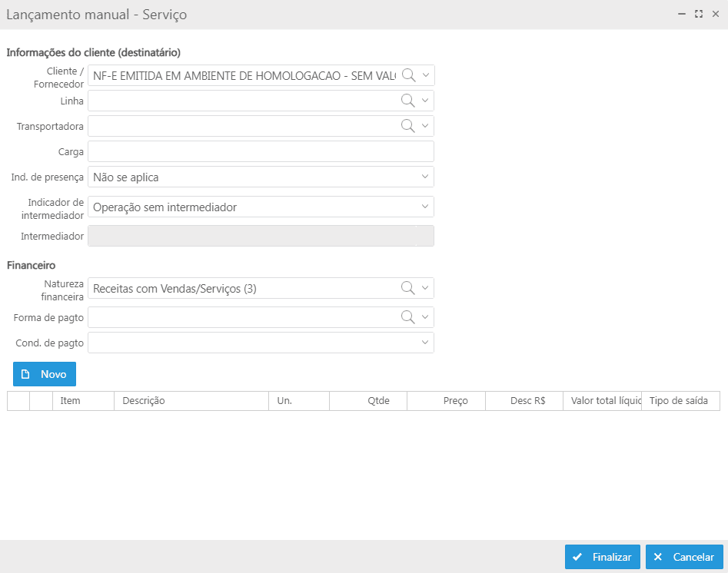Click magnifier icon in Linha field
Viewport: 728px width, 573px height.
407,101
